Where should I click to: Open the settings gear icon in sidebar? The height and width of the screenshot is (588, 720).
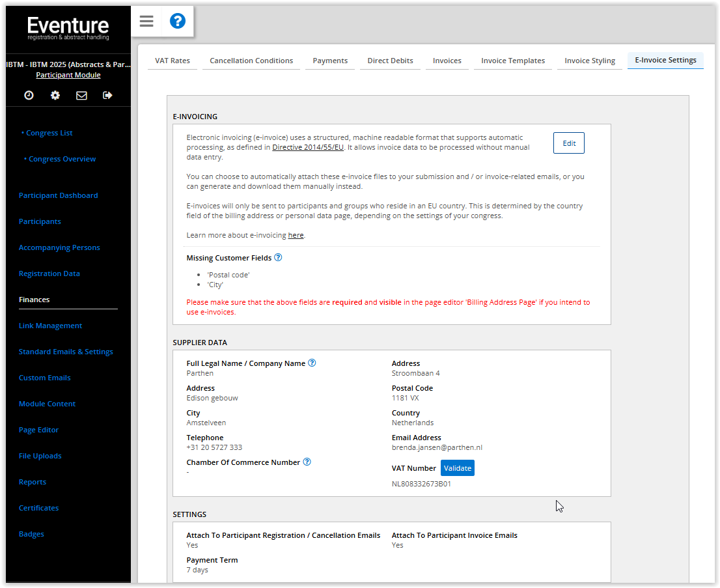click(x=55, y=95)
